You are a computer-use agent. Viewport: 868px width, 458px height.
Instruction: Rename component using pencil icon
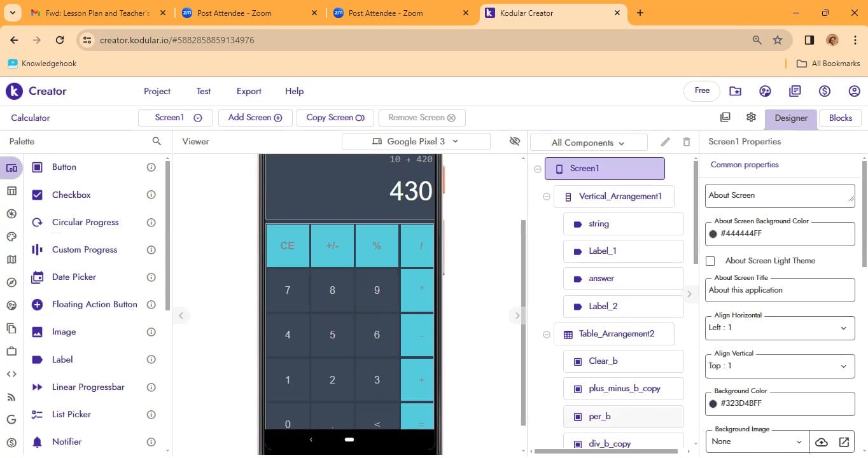tap(666, 142)
